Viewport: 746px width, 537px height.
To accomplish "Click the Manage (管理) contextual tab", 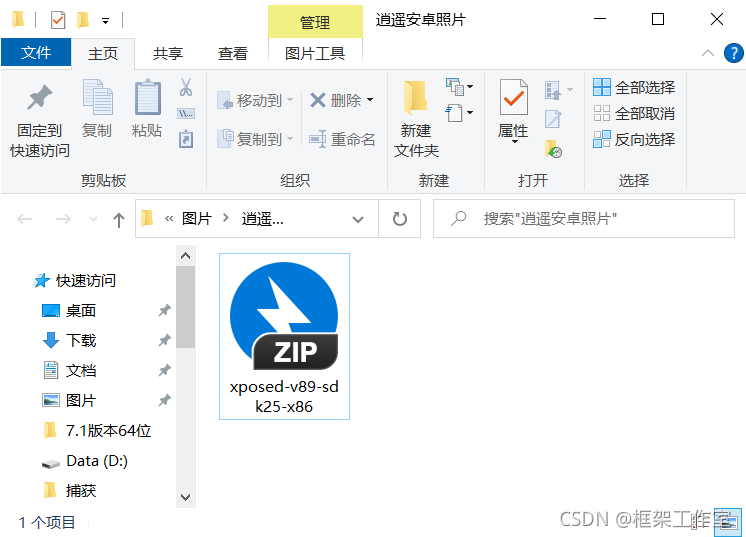I will point(315,22).
